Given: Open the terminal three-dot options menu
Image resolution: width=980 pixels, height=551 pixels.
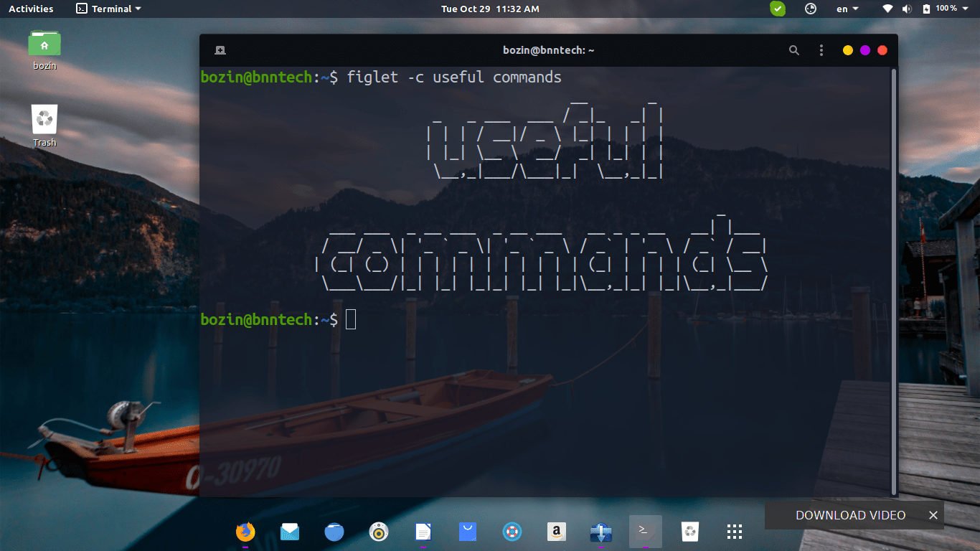Looking at the screenshot, I should click(x=821, y=50).
